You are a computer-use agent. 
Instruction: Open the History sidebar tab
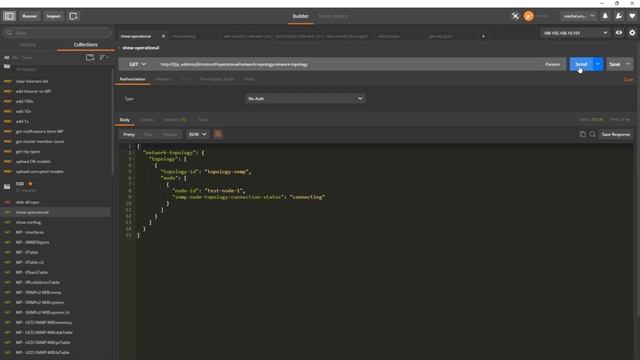point(28,44)
